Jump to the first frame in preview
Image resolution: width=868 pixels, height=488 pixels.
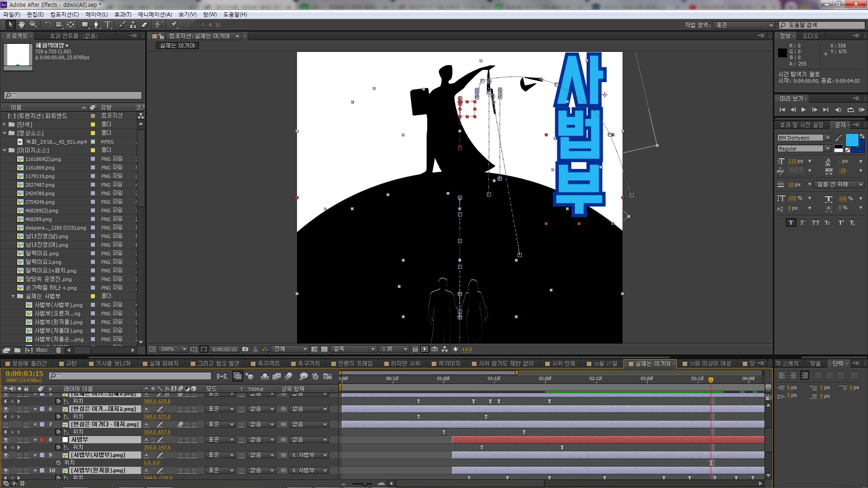tap(782, 110)
